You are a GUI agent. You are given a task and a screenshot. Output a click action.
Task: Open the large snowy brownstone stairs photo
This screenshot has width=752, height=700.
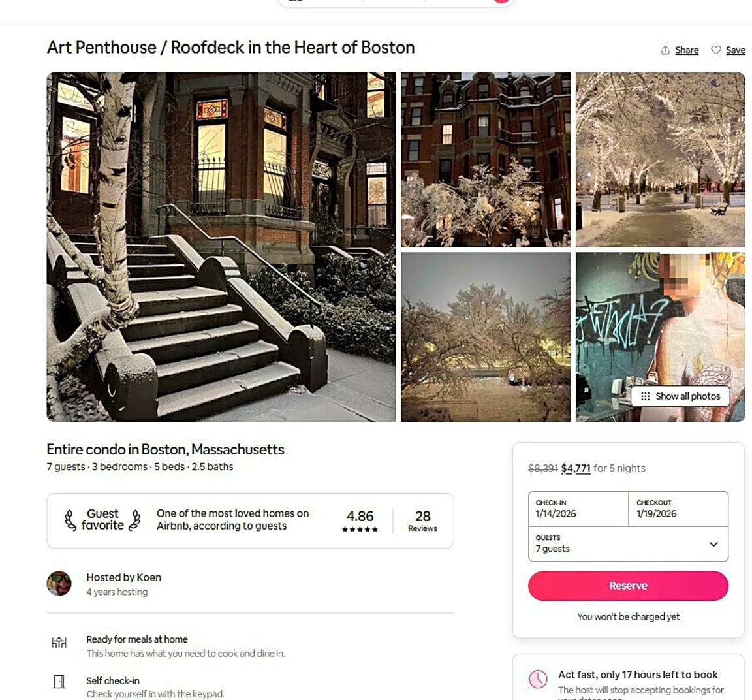[x=221, y=247]
